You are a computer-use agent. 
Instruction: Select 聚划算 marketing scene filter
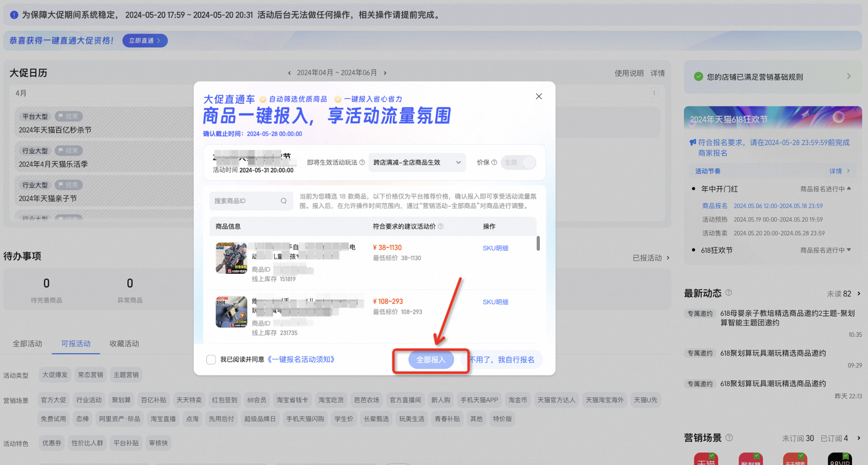[x=121, y=400]
